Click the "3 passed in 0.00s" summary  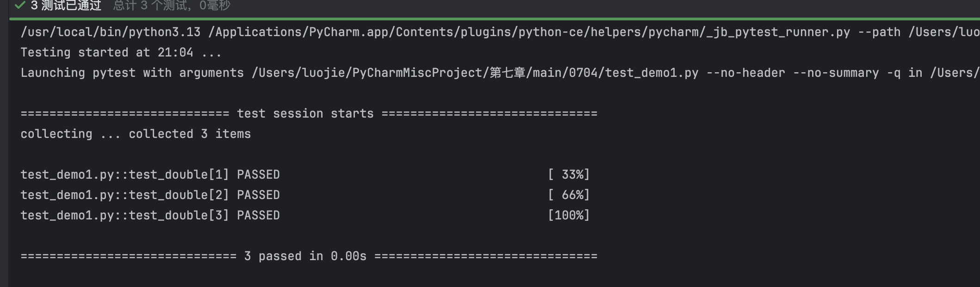coord(305,256)
